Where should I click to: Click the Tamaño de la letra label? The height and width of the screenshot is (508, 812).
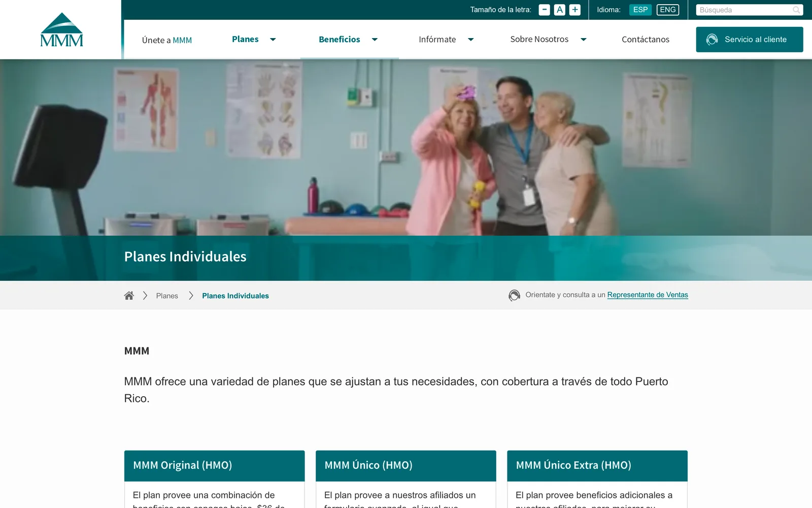coord(500,10)
